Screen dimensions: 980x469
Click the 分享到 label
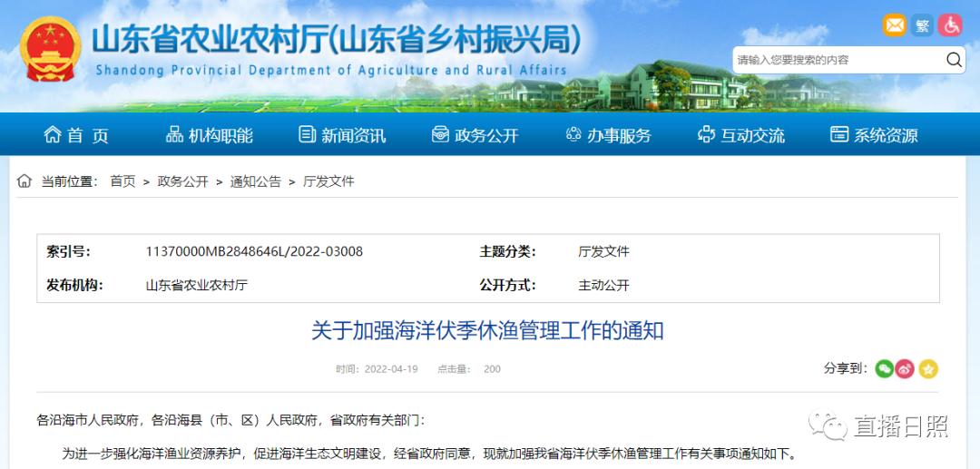[846, 368]
